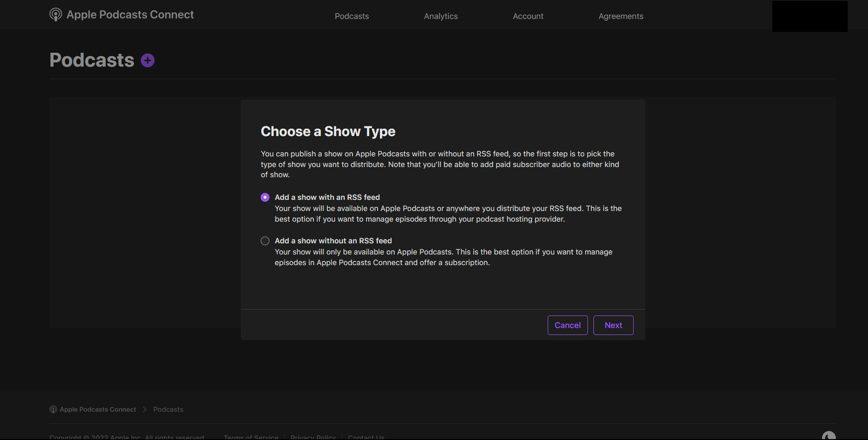Select 'Add a show without an RSS feed'
Image resolution: width=868 pixels, height=440 pixels.
[265, 241]
